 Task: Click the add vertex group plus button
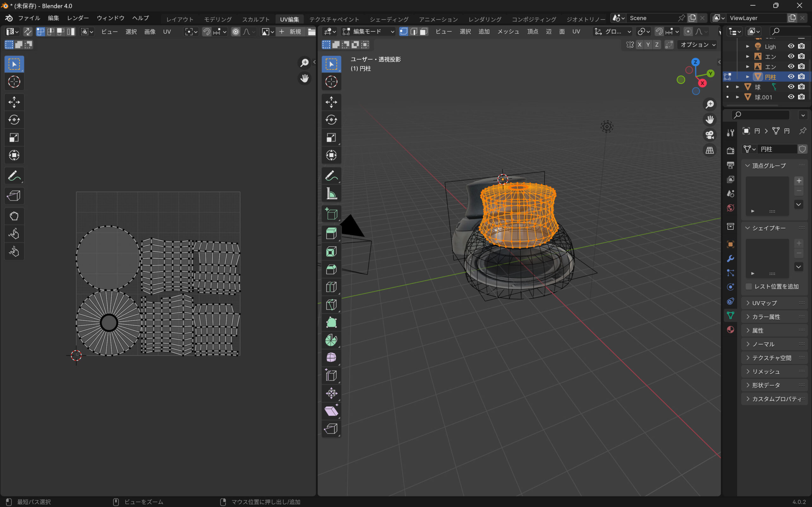pyautogui.click(x=799, y=181)
